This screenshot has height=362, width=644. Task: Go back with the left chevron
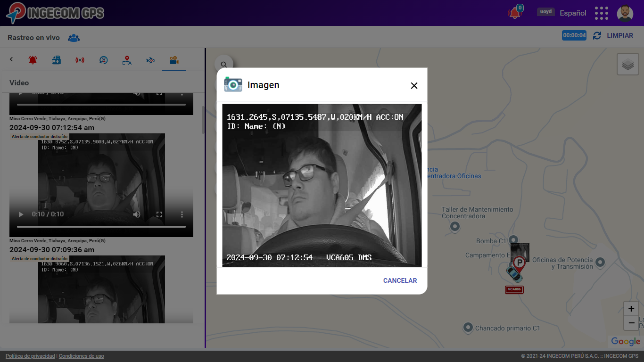(11, 60)
